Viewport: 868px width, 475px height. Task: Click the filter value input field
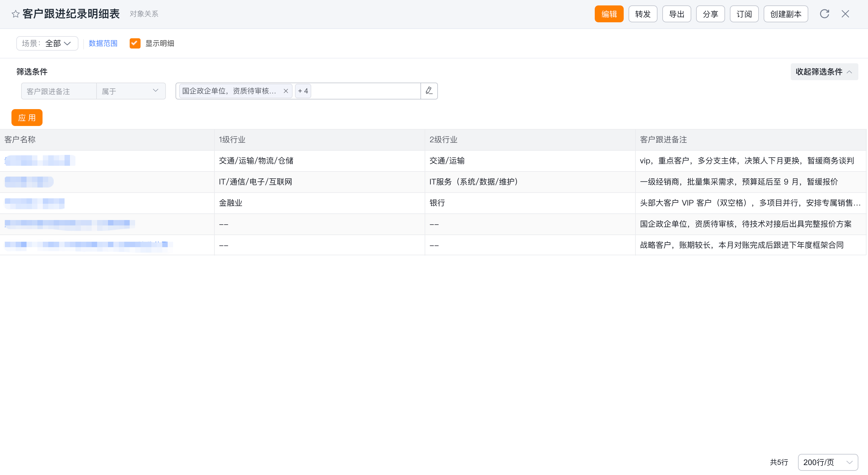[x=366, y=91]
